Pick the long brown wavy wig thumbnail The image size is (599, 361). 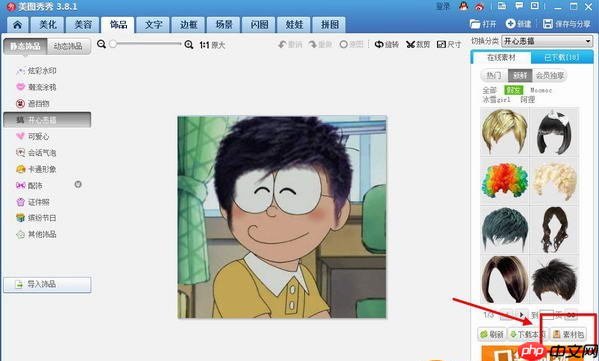coord(554,230)
